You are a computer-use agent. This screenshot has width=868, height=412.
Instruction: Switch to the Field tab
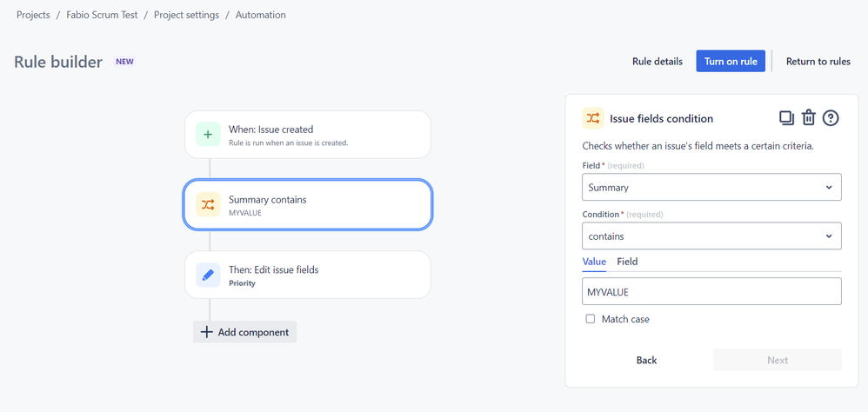pyautogui.click(x=627, y=262)
